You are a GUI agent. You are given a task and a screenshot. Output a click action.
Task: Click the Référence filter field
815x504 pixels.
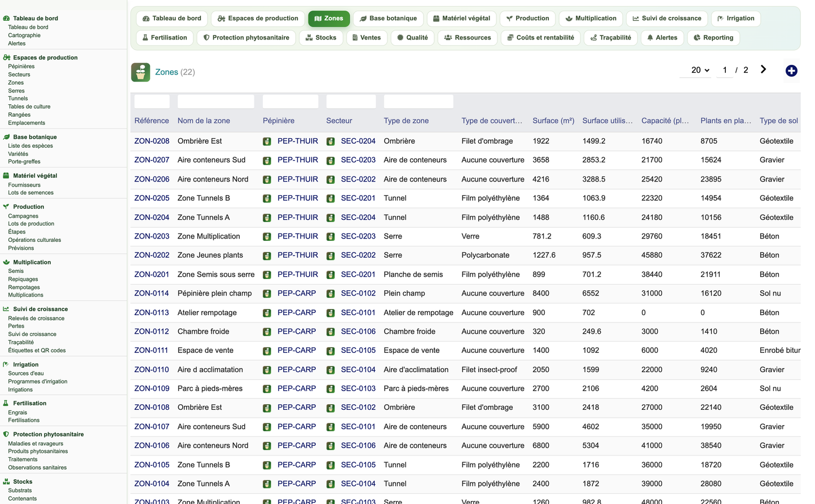152,101
